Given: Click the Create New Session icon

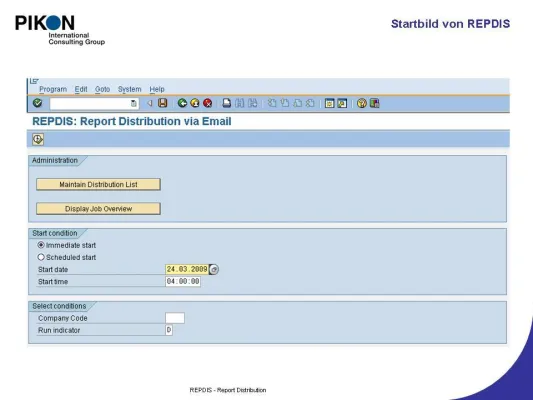Looking at the screenshot, I should (329, 103).
